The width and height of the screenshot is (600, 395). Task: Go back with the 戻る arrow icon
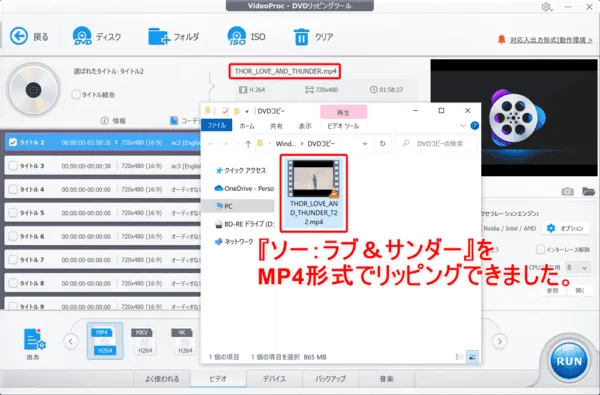[19, 36]
